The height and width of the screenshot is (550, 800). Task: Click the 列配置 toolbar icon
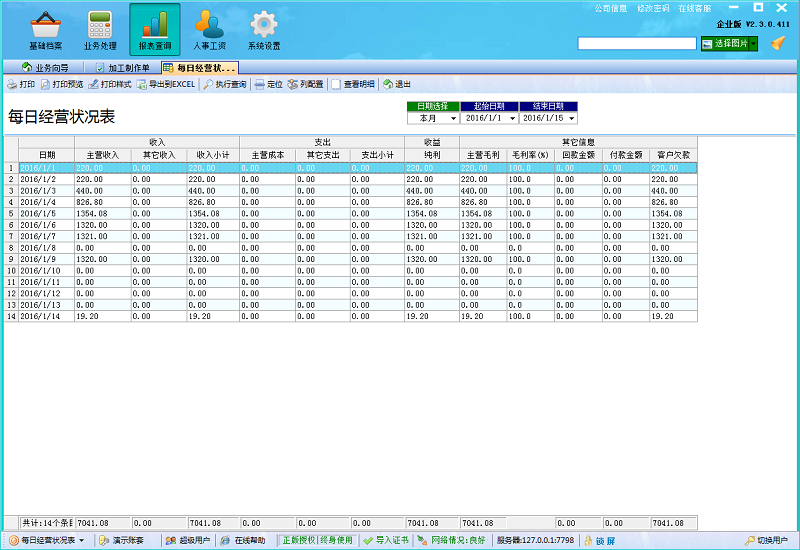tap(306, 85)
